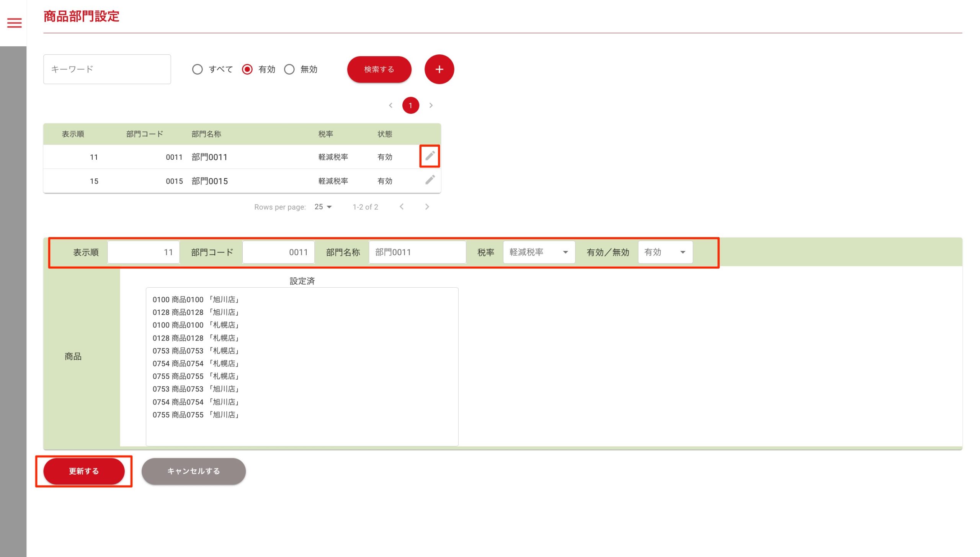Image resolution: width=980 pixels, height=557 pixels.
Task: Edit department 0015 with the pencil icon
Action: pos(430,180)
